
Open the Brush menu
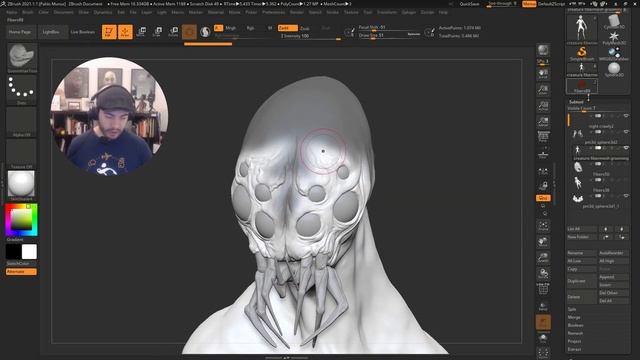[28, 12]
